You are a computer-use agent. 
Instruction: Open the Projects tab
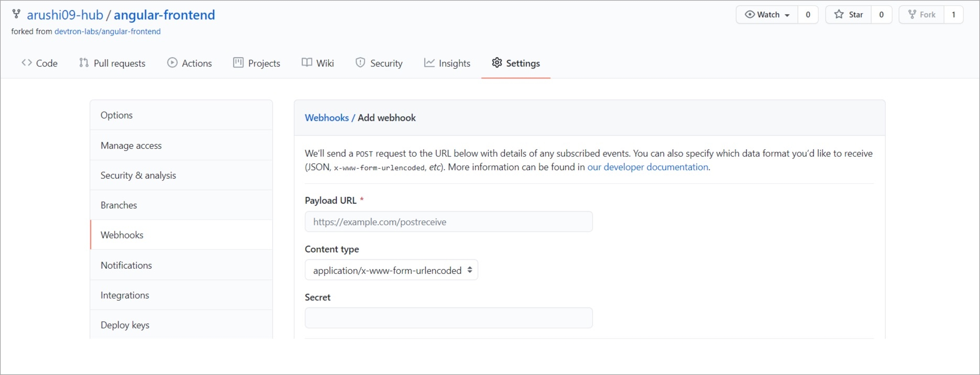coord(257,63)
